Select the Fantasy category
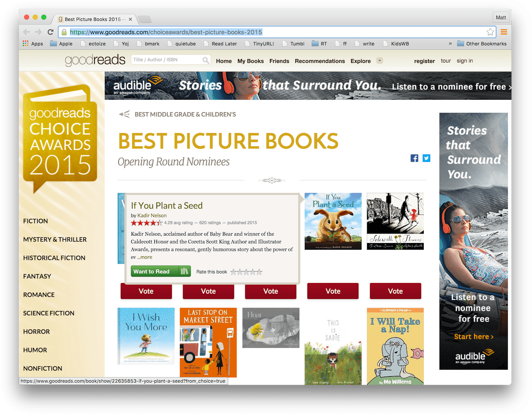Viewport: 532px width, 414px height. [x=37, y=276]
